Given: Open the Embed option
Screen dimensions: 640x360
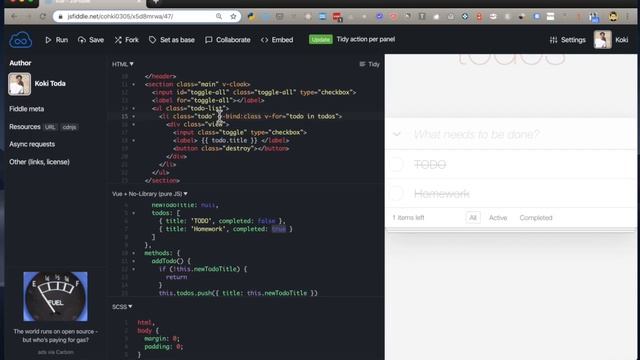Looking at the screenshot, I should coord(277,40).
